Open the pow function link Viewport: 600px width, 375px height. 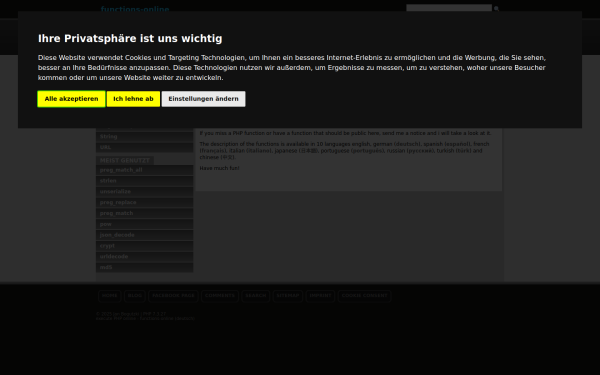point(144,224)
